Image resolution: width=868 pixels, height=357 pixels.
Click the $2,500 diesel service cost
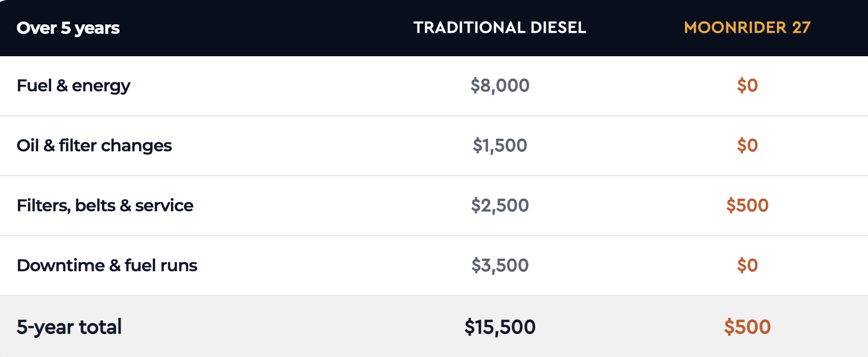coord(500,206)
